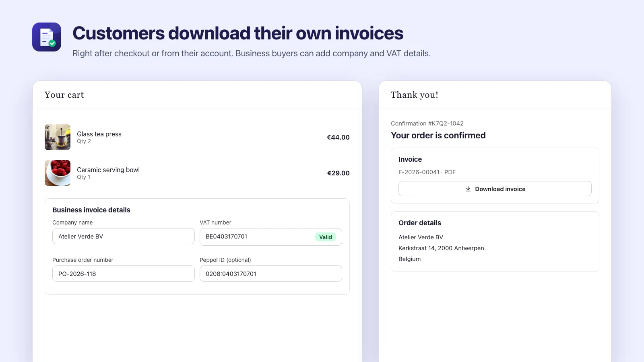Click 'Kerkstraat 14, 2000 Antwerpen' address
This screenshot has width=644, height=362.
pyautogui.click(x=441, y=248)
